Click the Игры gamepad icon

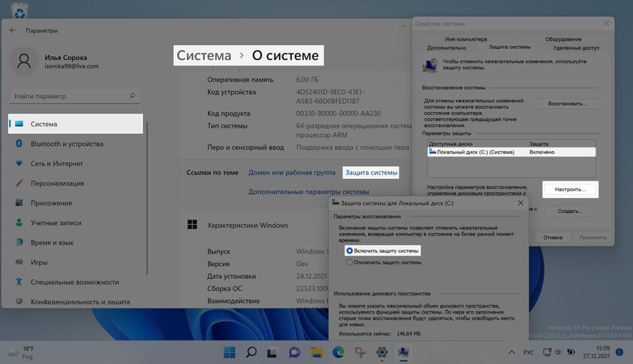click(x=19, y=262)
